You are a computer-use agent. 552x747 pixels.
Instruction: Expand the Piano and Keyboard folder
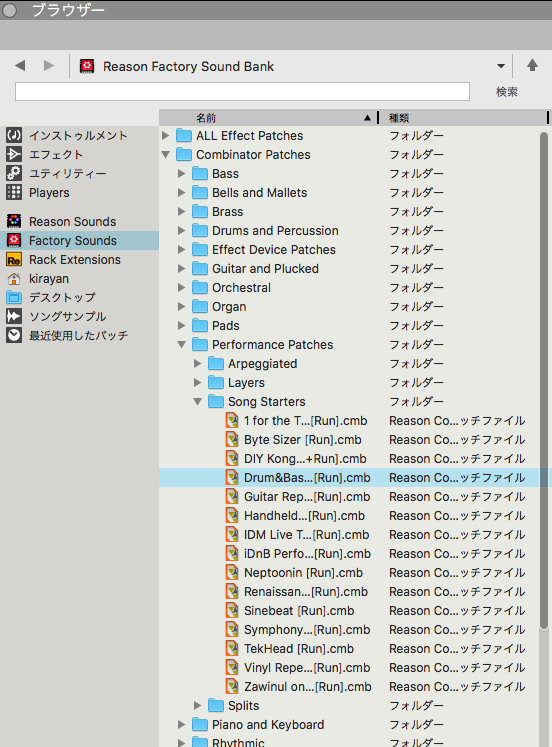181,725
